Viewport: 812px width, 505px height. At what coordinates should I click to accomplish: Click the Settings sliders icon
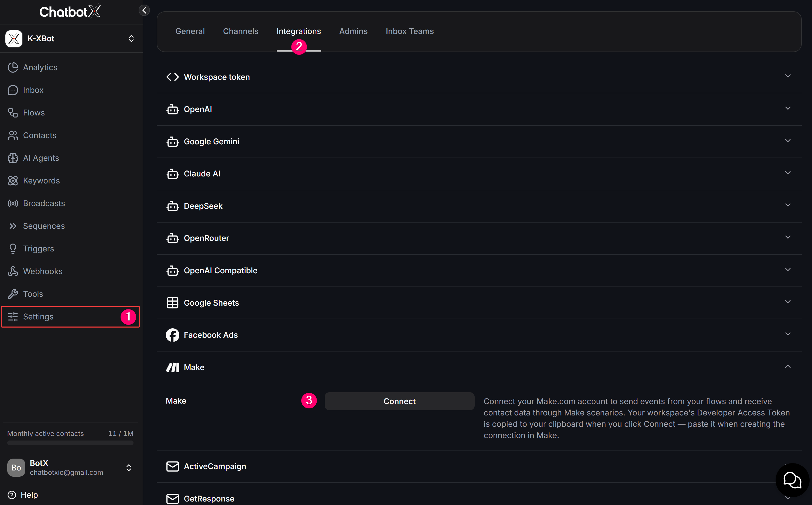point(13,317)
